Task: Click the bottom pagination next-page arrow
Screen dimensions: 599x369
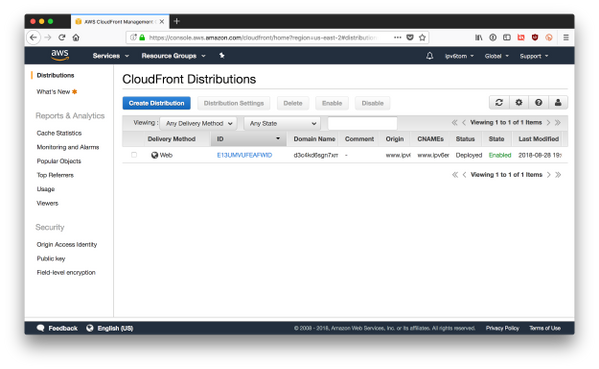Action: [x=549, y=175]
